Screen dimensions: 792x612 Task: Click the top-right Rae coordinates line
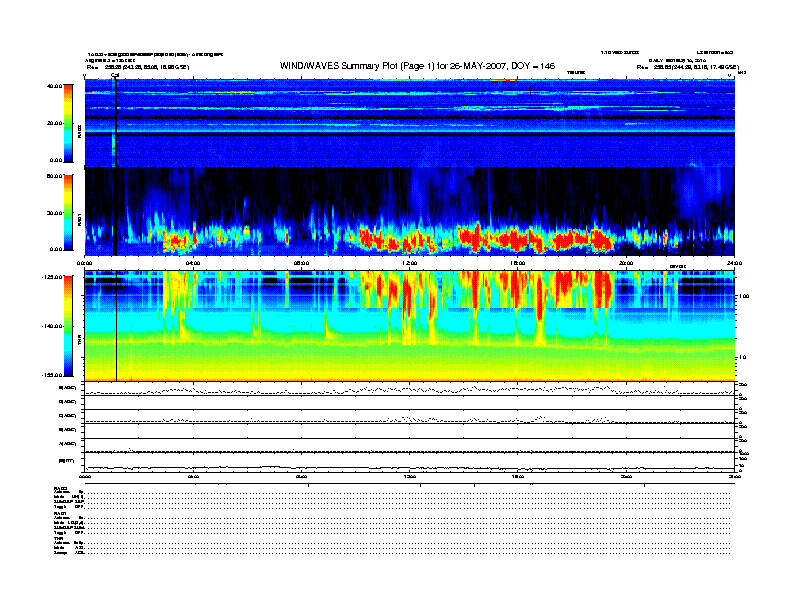[687, 67]
